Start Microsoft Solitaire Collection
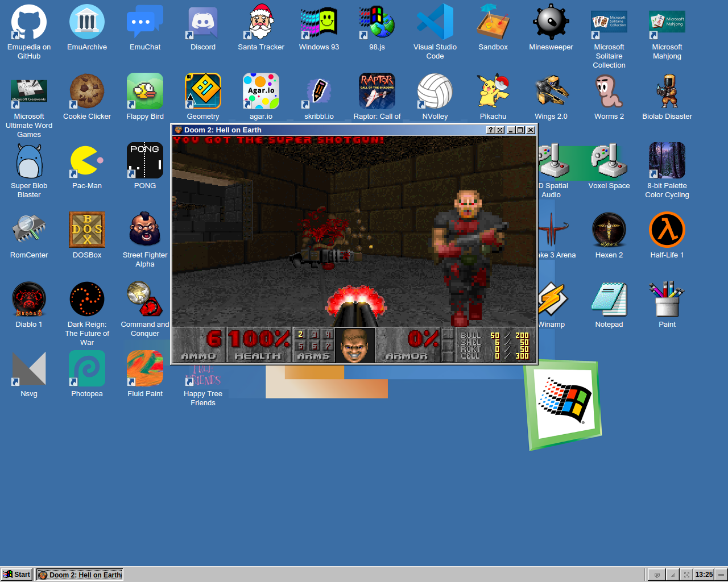Image resolution: width=728 pixels, height=582 pixels. tap(609, 22)
